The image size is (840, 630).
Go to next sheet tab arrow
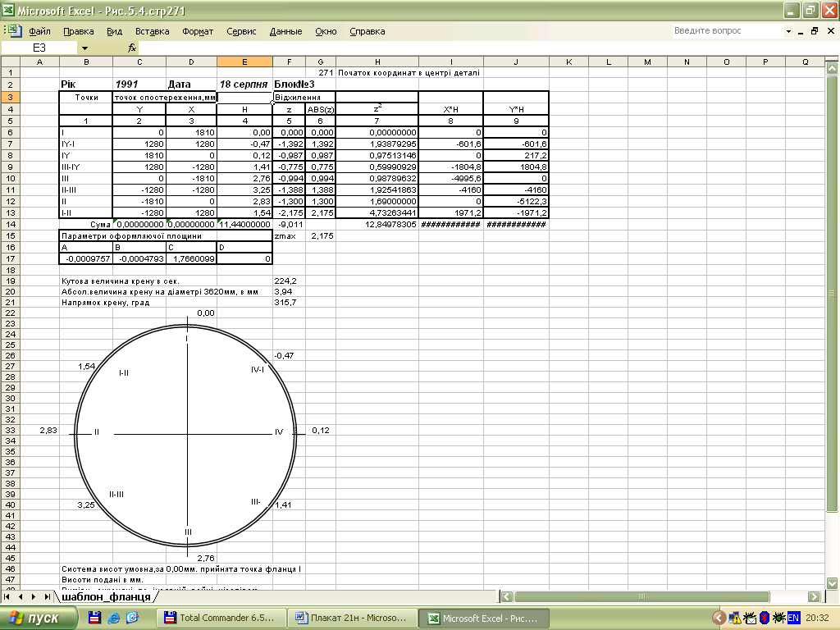pyautogui.click(x=34, y=596)
